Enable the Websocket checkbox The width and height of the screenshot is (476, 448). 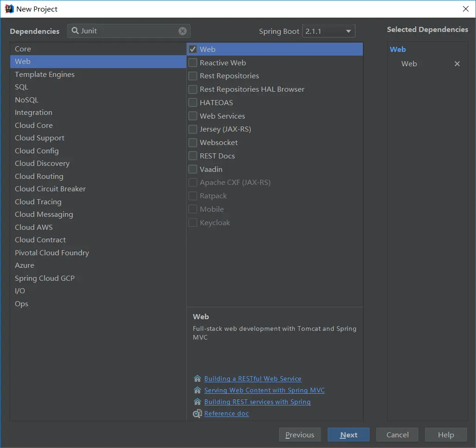tap(193, 142)
